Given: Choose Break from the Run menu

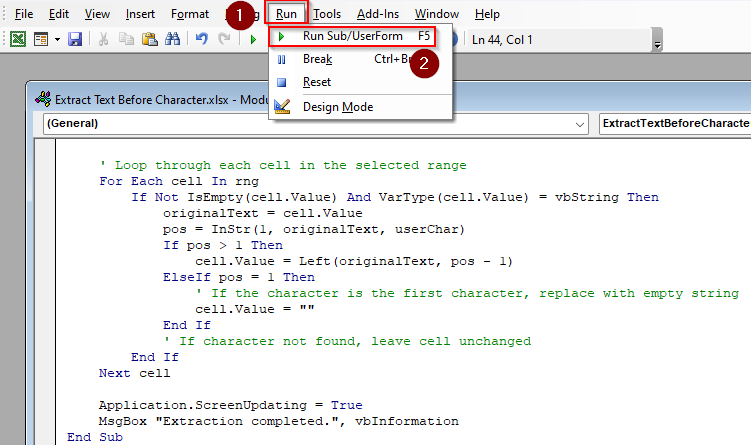Looking at the screenshot, I should pyautogui.click(x=360, y=59).
